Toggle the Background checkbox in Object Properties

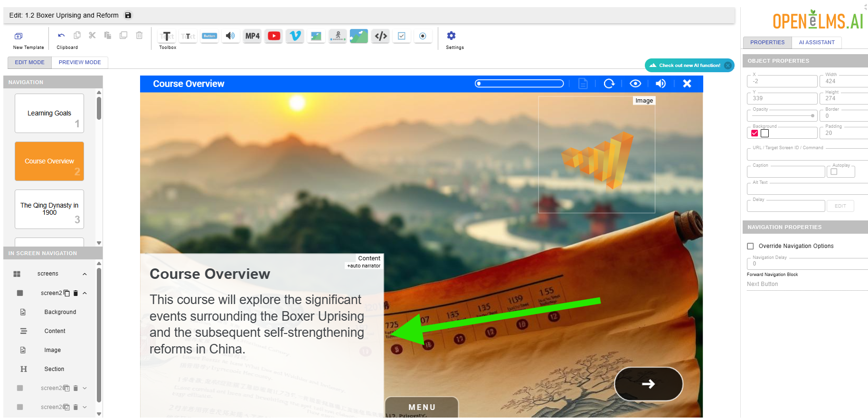pos(755,133)
